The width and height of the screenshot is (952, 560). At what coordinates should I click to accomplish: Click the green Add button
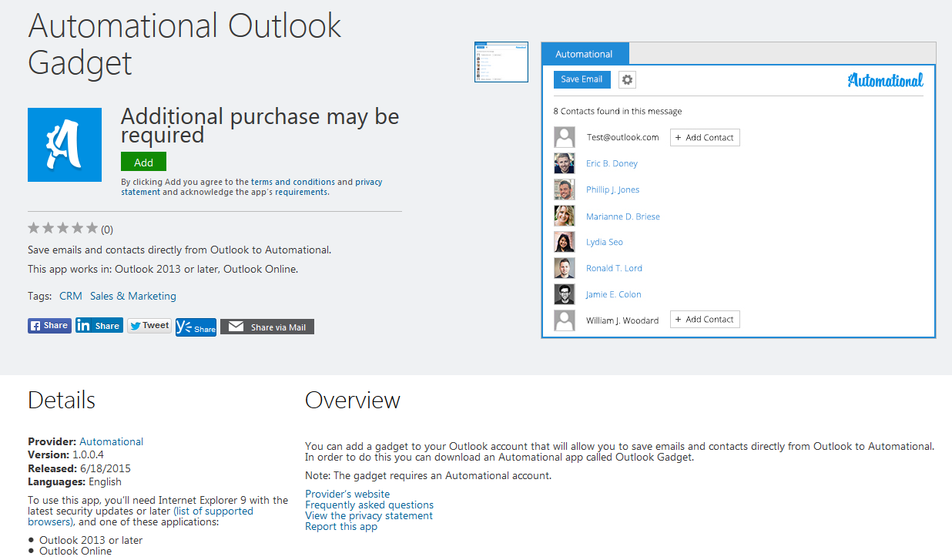(143, 162)
